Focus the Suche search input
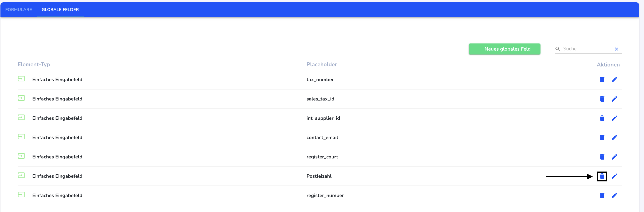 click(x=587, y=49)
